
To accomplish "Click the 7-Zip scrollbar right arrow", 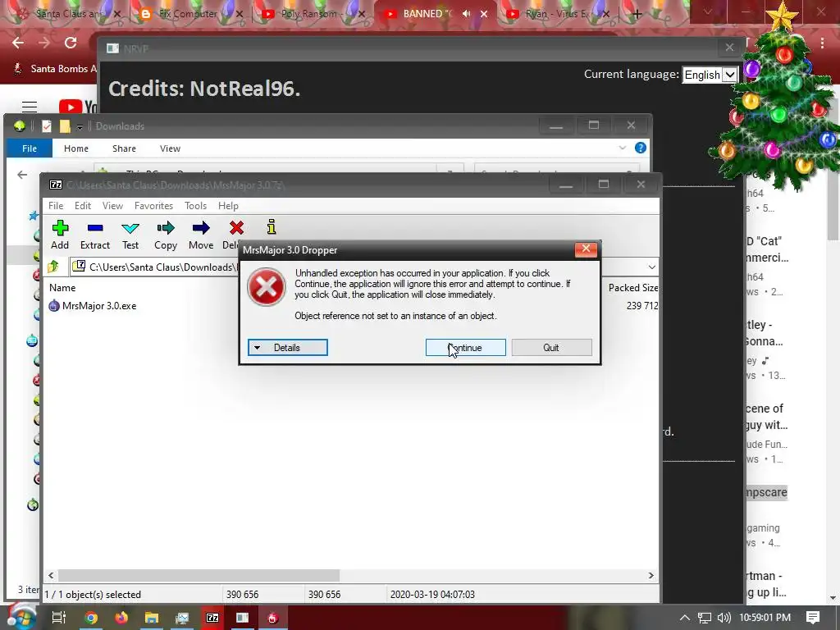I will click(651, 575).
